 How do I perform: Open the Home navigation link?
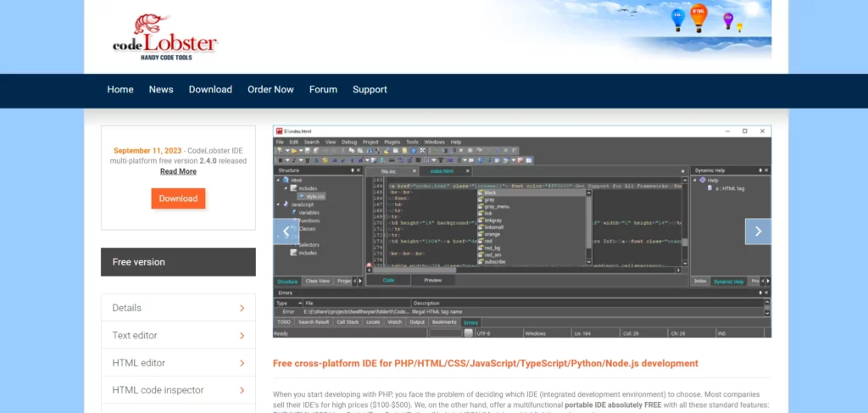click(120, 90)
